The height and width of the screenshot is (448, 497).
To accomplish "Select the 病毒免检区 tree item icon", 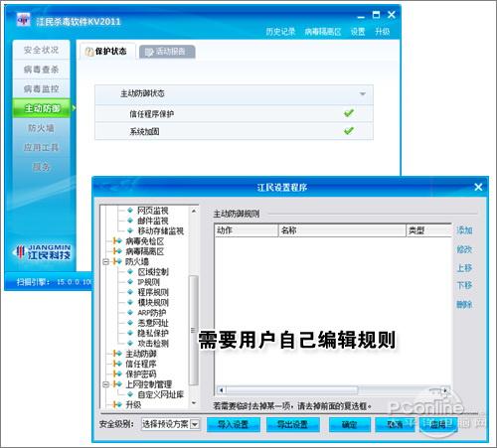I will click(117, 241).
